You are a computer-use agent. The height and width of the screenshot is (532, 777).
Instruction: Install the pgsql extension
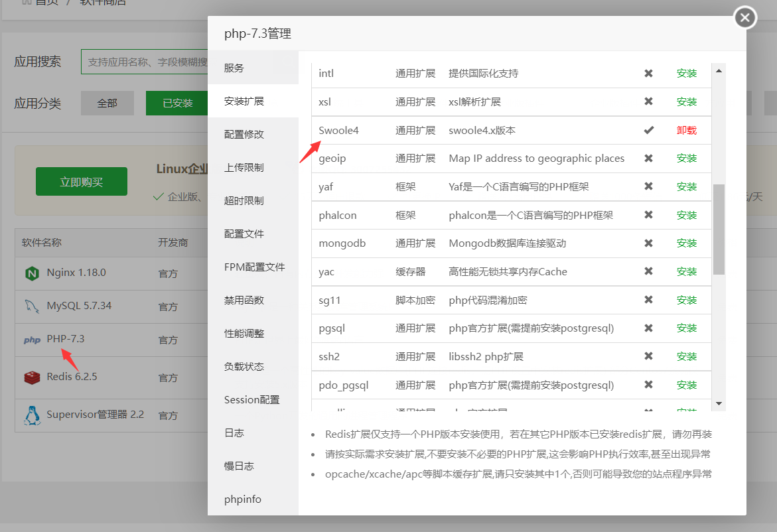(x=687, y=328)
